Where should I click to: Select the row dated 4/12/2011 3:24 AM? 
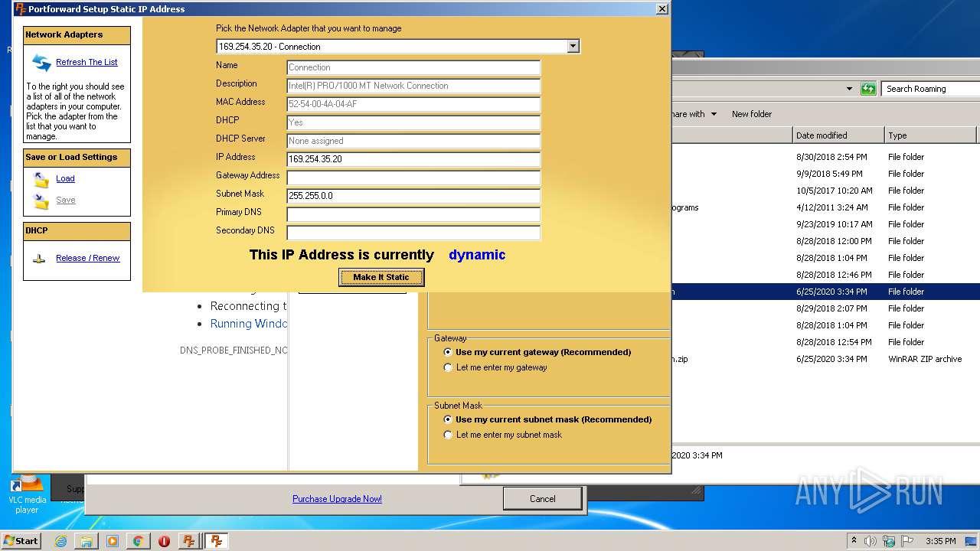[x=825, y=207]
